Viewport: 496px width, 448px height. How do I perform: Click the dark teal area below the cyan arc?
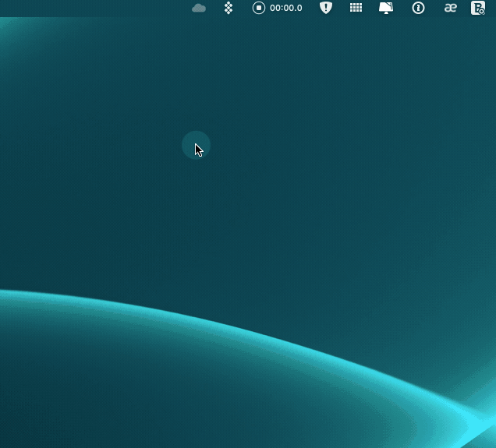point(156,390)
